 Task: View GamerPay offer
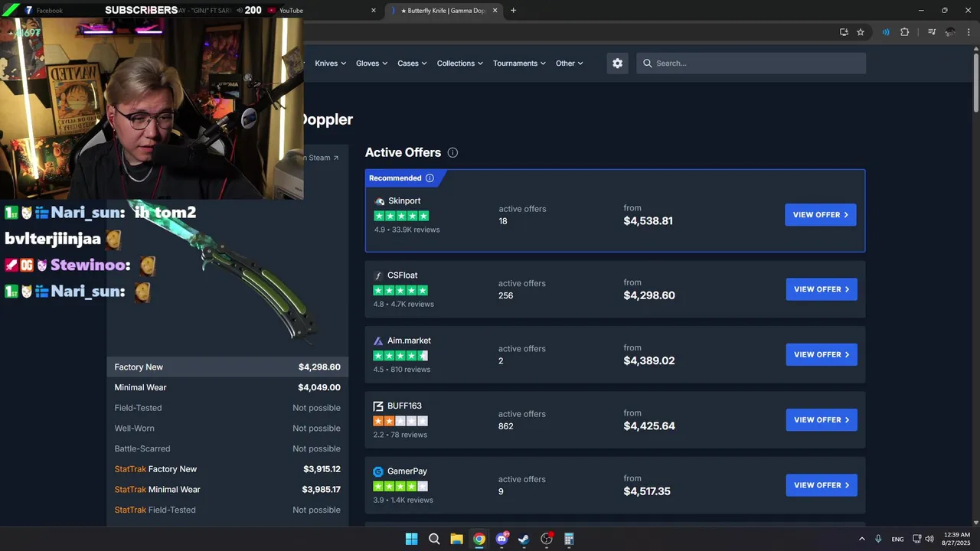tap(822, 485)
